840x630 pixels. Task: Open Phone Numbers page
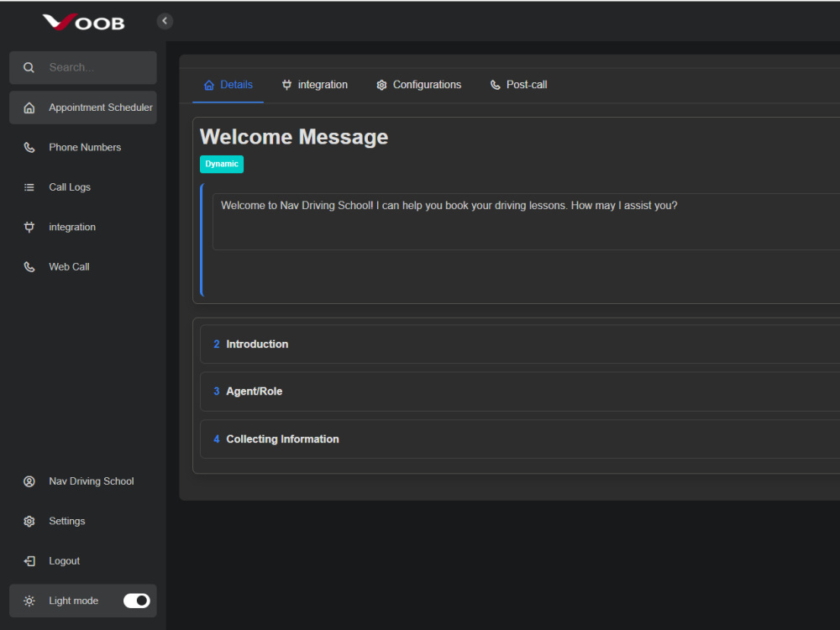83,147
